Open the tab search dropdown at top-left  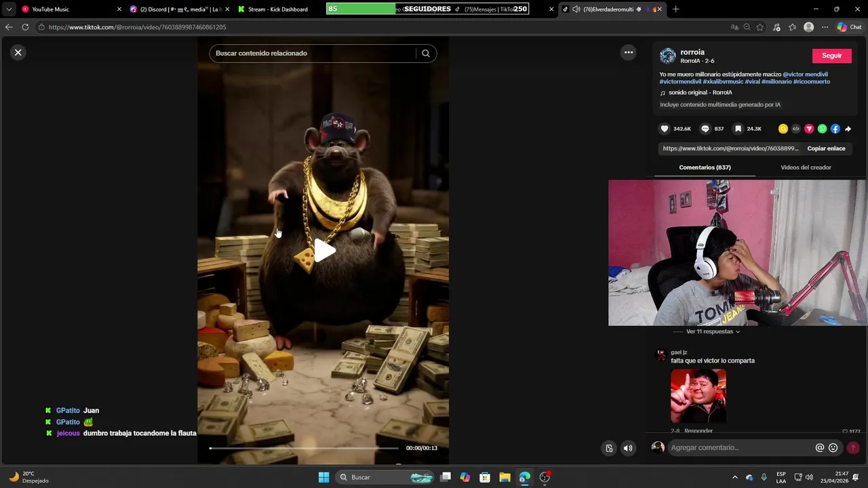(8, 9)
